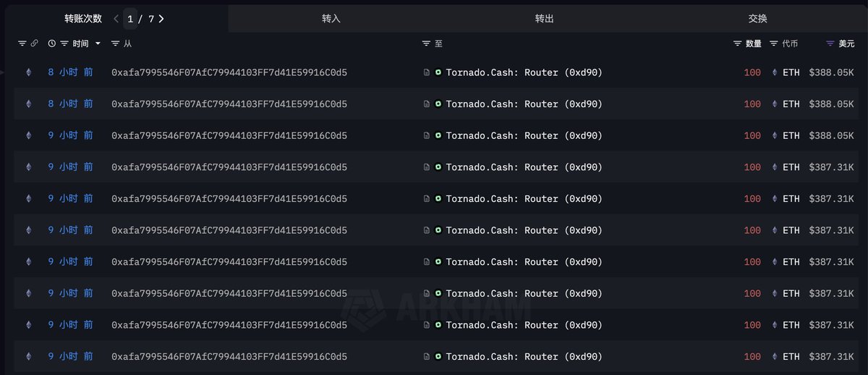
Task: Go to the next transfers page
Action: click(x=161, y=19)
